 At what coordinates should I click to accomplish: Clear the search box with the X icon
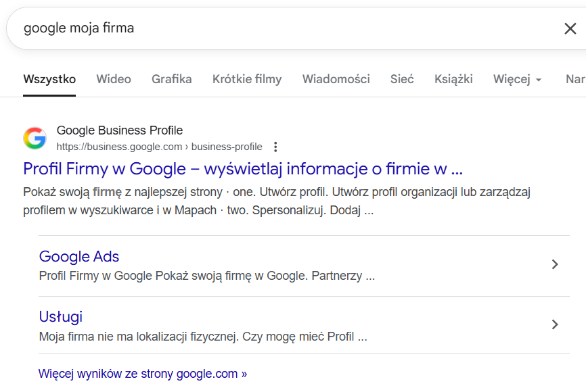pos(570,28)
